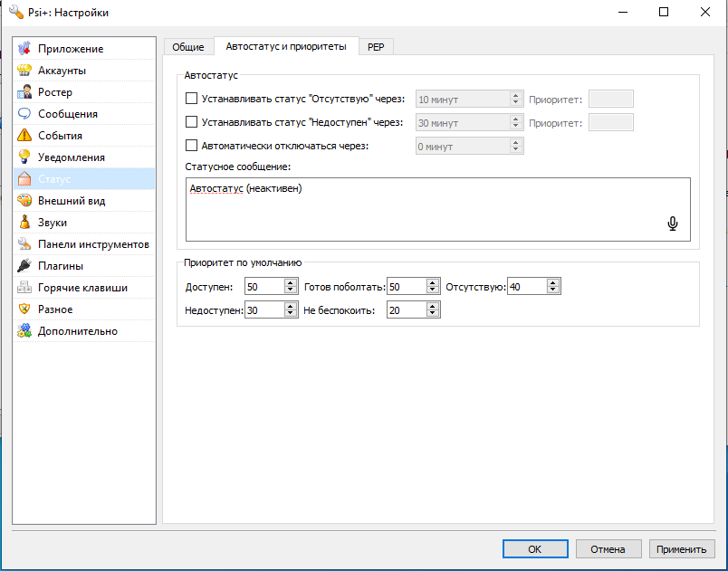The width and height of the screenshot is (728, 571).
Task: Click the Отмена button
Action: pos(608,549)
